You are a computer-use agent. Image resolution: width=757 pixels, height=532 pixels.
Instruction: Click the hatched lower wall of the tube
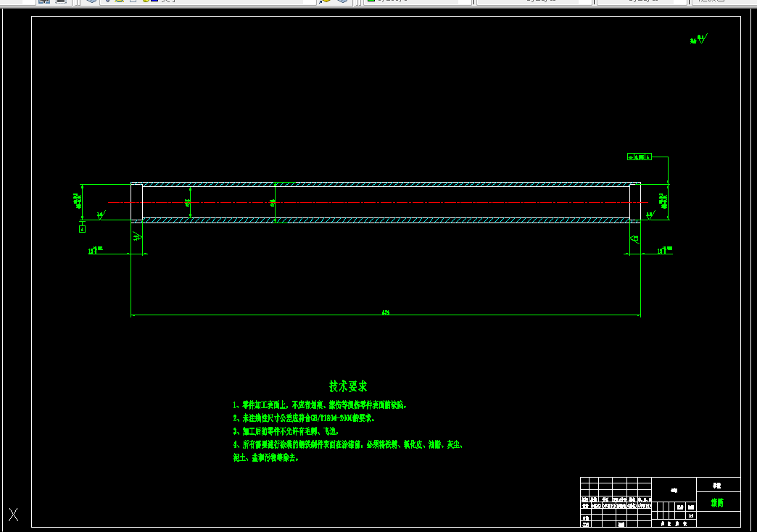(386, 220)
